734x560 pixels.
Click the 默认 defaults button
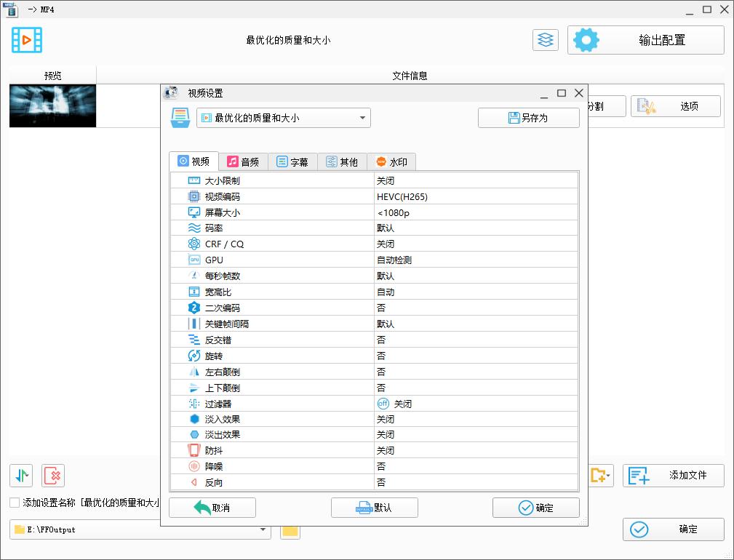tap(375, 507)
